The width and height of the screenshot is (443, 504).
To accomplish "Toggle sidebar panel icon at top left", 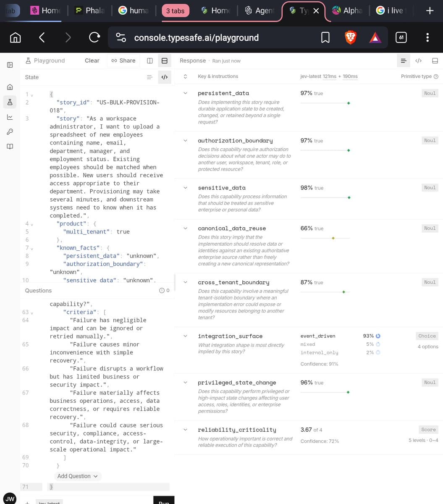I will [10, 65].
